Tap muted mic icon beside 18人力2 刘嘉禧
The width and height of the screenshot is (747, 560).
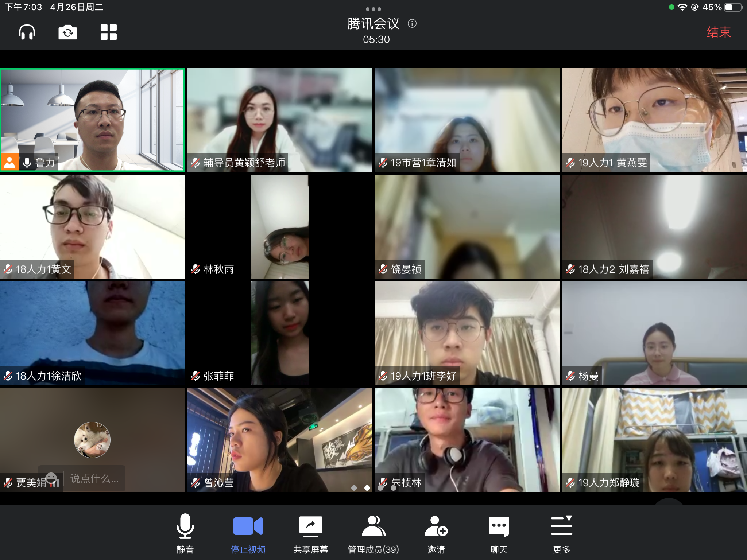click(x=570, y=269)
